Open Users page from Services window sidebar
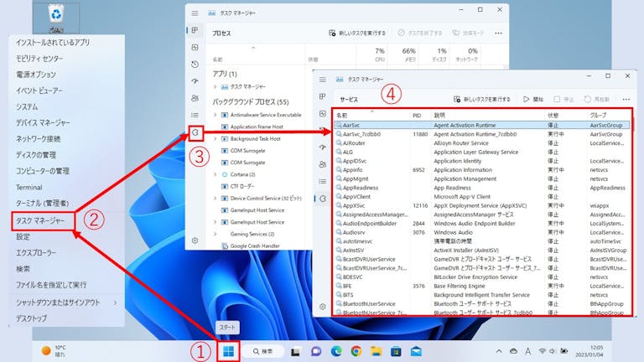This screenshot has width=644, height=362. [322, 164]
